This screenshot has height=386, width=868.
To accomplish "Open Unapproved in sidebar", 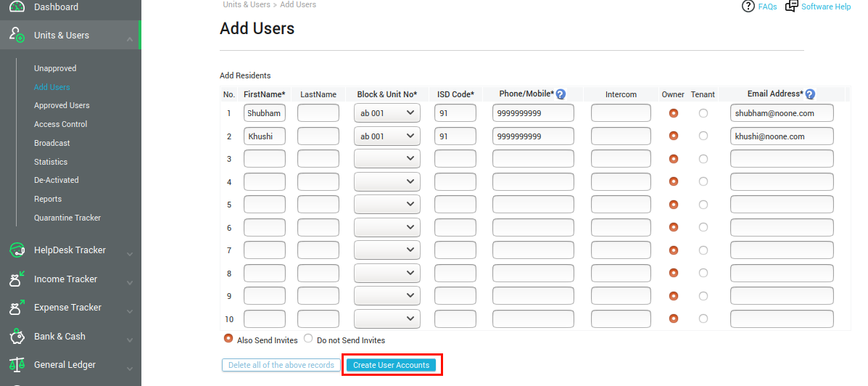I will tap(55, 68).
